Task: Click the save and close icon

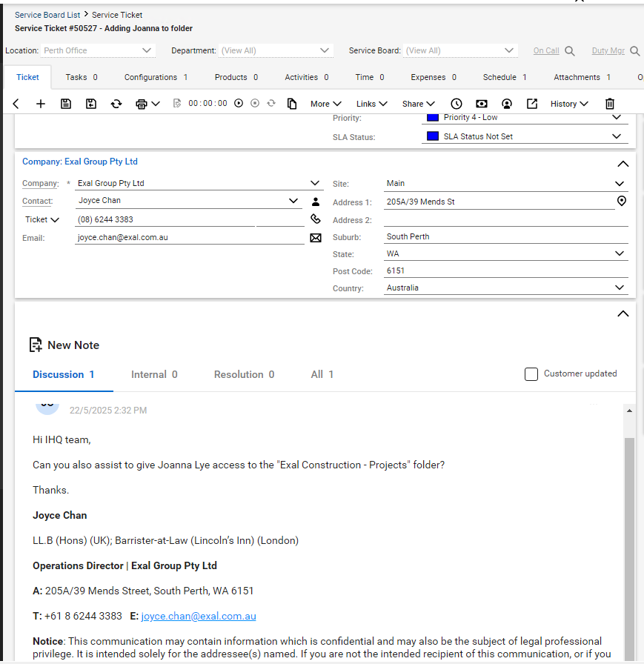Action: tap(91, 104)
